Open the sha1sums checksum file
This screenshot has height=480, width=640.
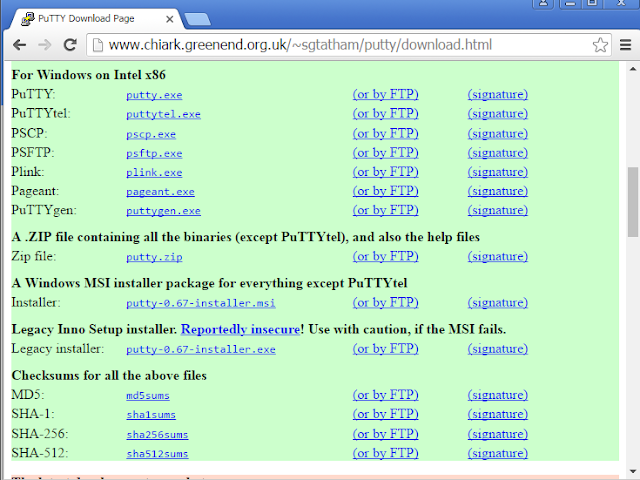151,415
